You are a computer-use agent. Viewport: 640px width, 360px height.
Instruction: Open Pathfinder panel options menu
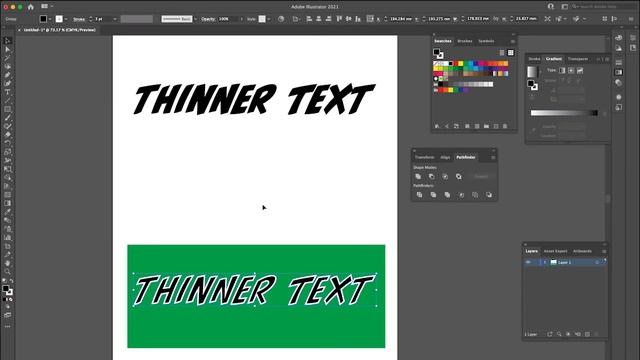493,158
